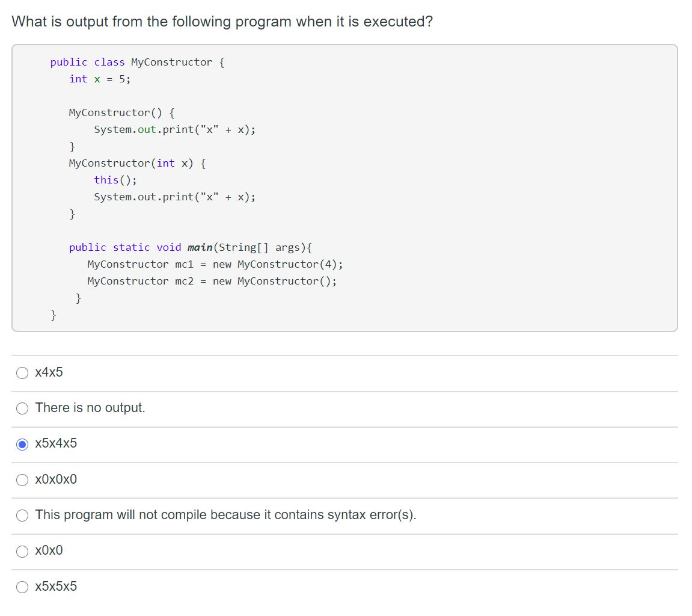Pick the x0x0x0 answer choice

tap(22, 479)
